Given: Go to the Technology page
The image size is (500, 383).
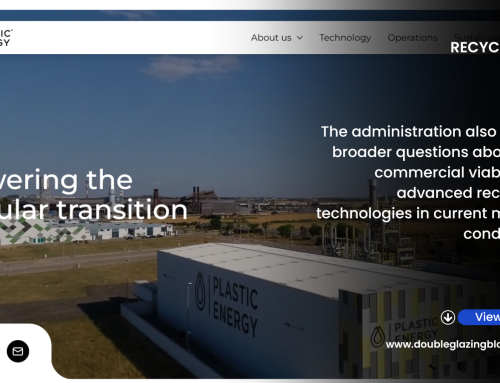Looking at the screenshot, I should (x=345, y=38).
